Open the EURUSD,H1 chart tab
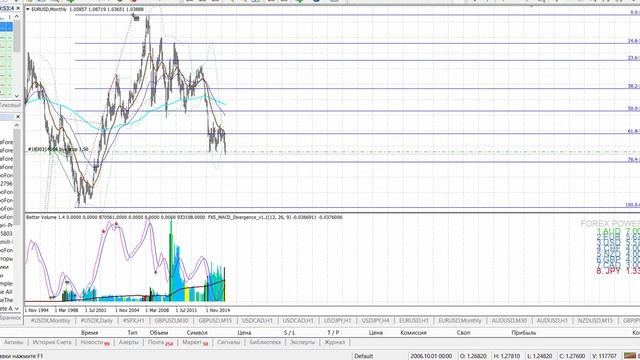The image size is (640, 360). [414, 321]
